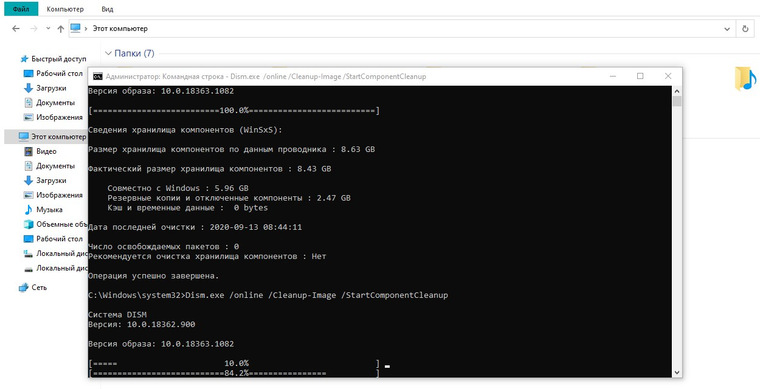Expand the address bar history dropdown
This screenshot has height=389, width=760.
click(x=727, y=29)
